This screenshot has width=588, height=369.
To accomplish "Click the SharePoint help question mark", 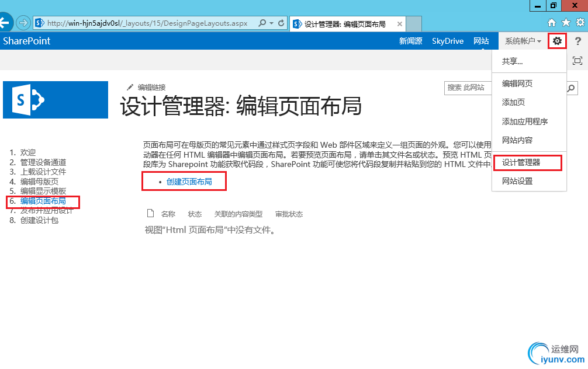I will 578,41.
